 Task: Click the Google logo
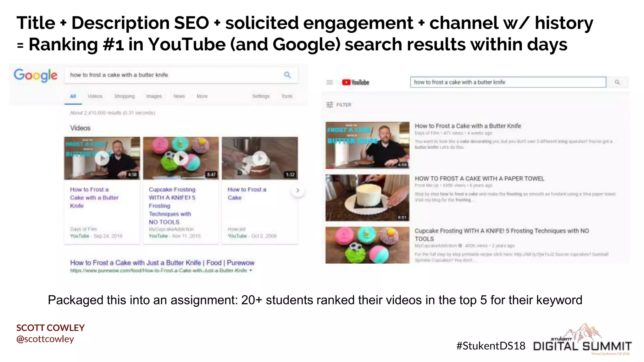36,75
